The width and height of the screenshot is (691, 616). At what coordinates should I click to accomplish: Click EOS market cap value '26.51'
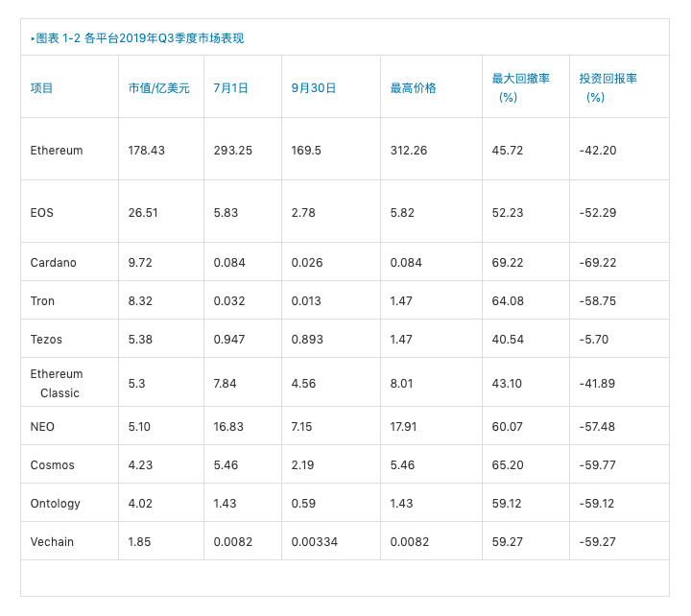coord(143,213)
